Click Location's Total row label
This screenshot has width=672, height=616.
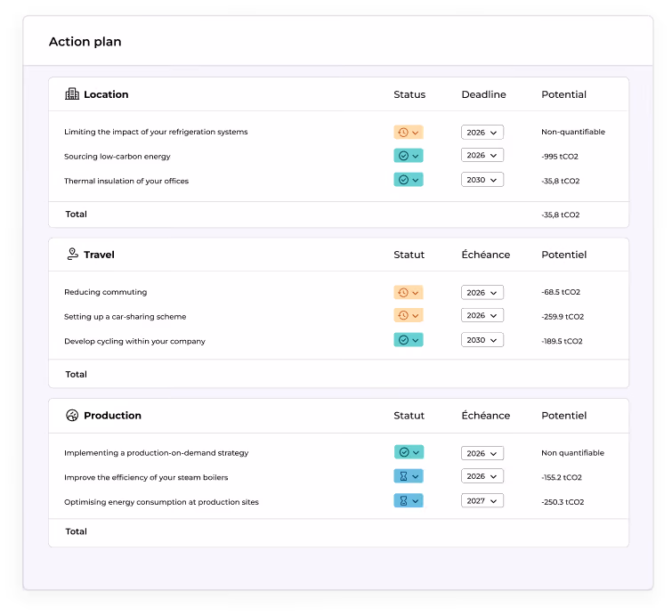pos(76,214)
